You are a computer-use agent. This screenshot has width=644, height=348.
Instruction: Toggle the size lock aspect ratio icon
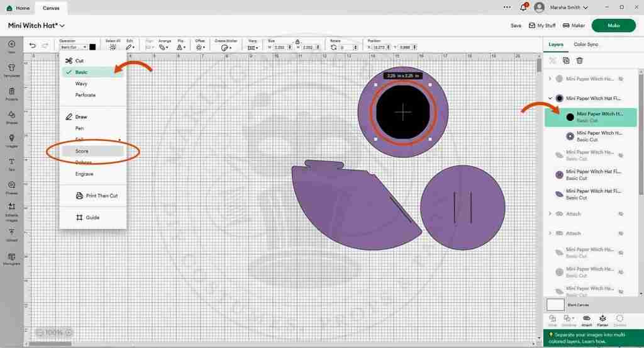pos(297,42)
